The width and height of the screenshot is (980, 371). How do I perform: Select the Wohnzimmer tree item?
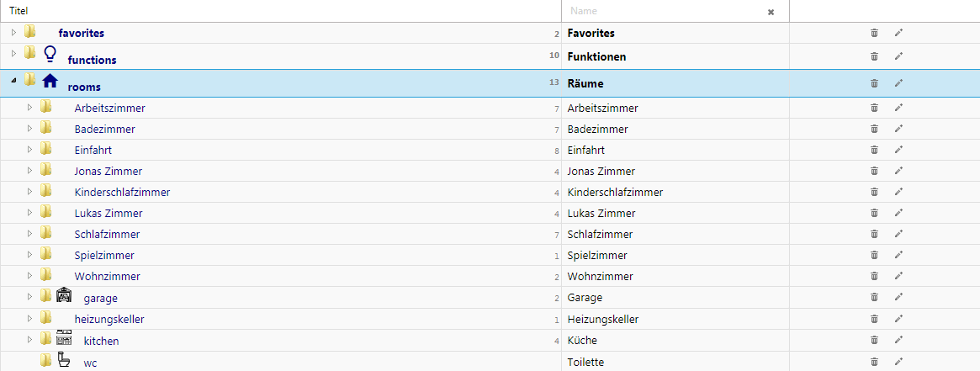pos(107,276)
